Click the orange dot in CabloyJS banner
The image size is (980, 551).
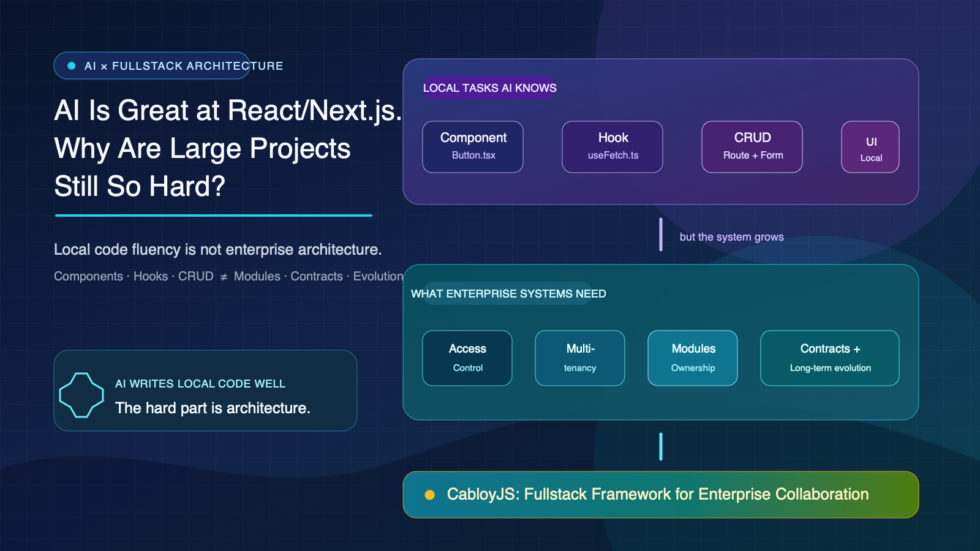pyautogui.click(x=430, y=495)
